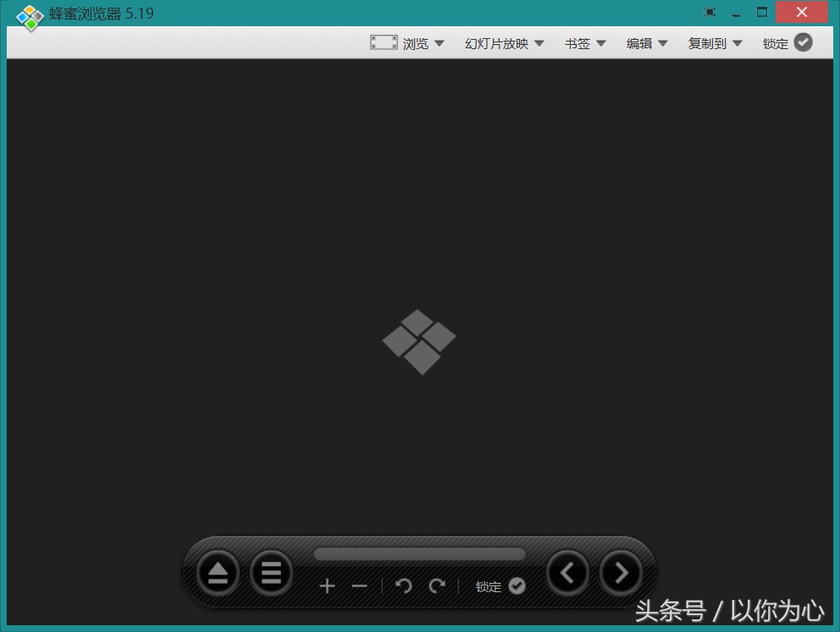Viewport: 840px width, 632px height.
Task: Toggle 锁定 in the top toolbar
Action: pos(787,42)
